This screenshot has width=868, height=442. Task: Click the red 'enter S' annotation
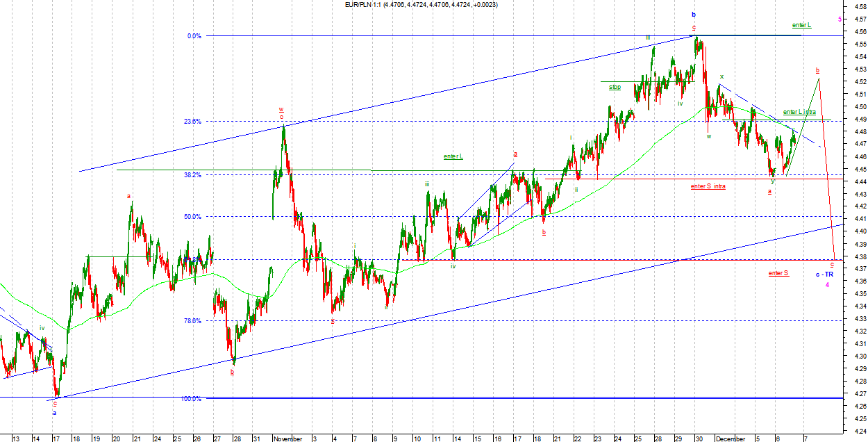tap(778, 273)
